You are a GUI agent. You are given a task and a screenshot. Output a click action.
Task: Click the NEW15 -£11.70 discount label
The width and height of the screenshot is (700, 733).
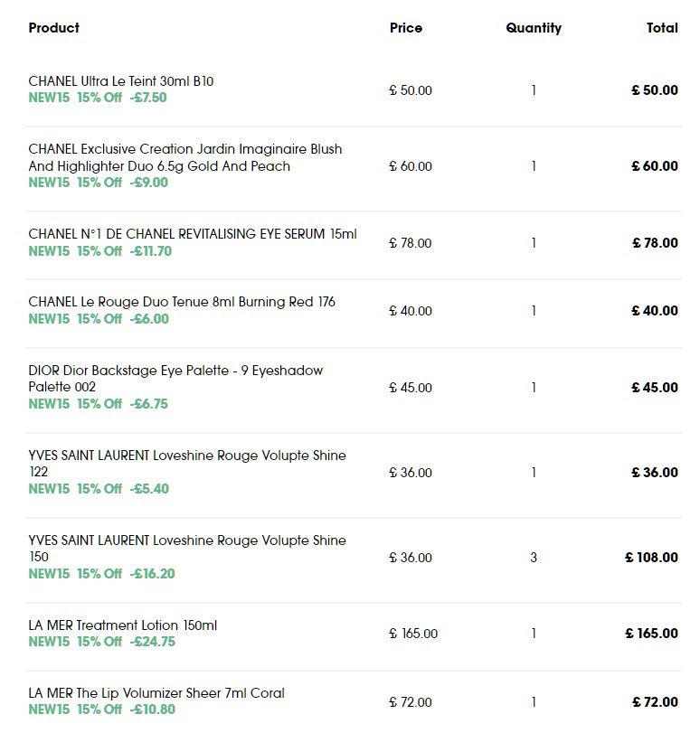(99, 251)
